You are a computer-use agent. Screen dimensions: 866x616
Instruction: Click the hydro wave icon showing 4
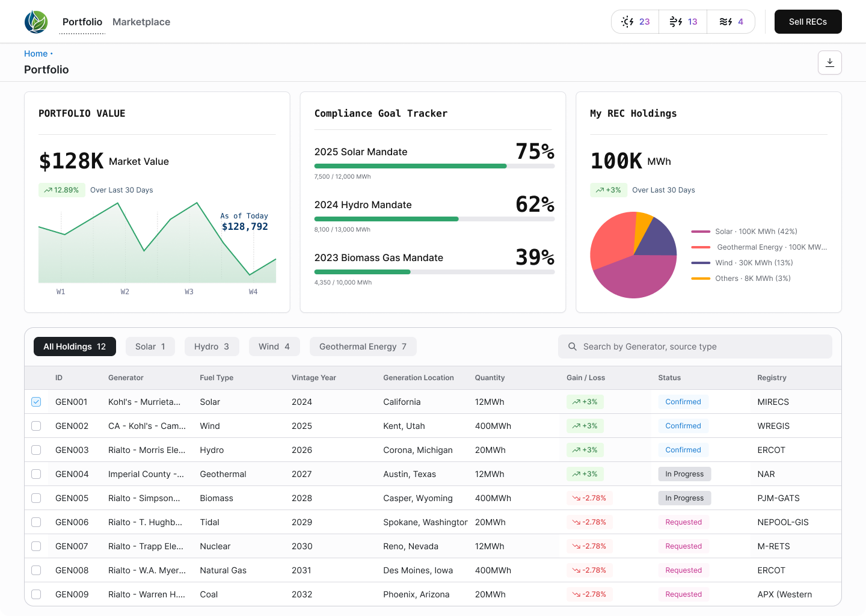[726, 22]
